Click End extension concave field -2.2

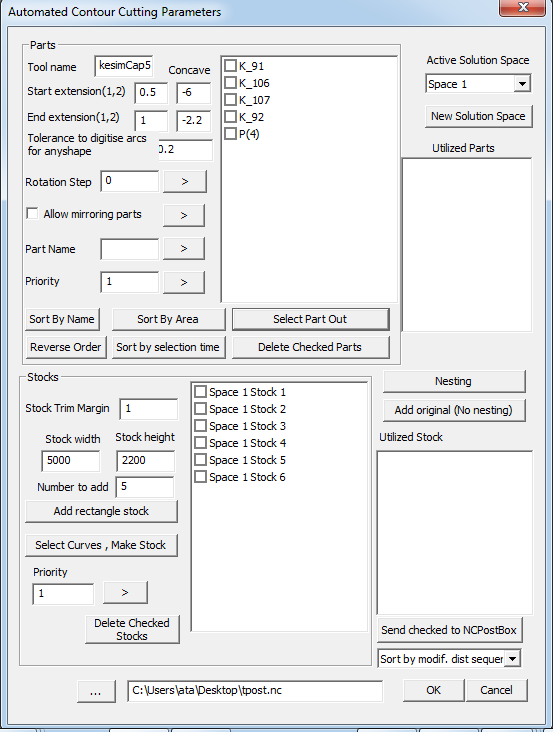click(x=194, y=120)
